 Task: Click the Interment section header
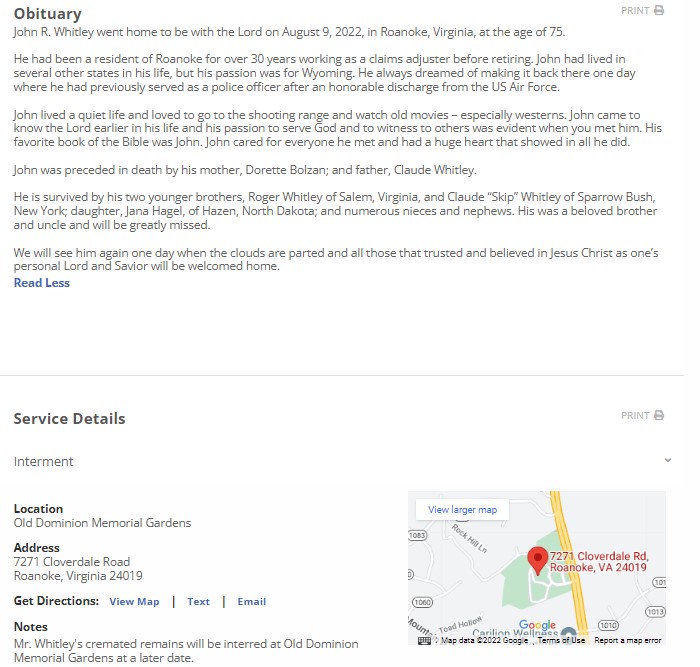click(44, 462)
